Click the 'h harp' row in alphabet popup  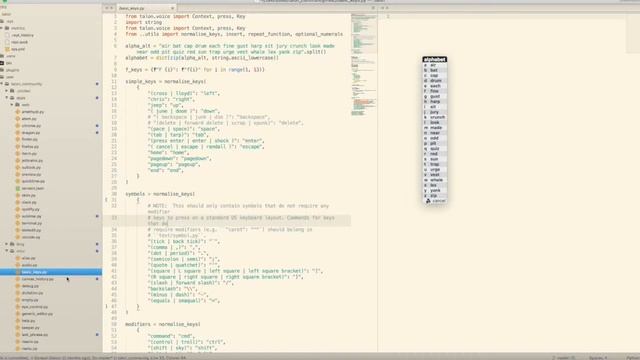coord(435,102)
